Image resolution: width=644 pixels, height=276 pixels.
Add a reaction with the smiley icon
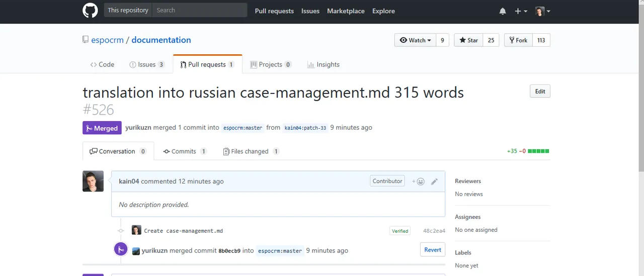point(419,181)
